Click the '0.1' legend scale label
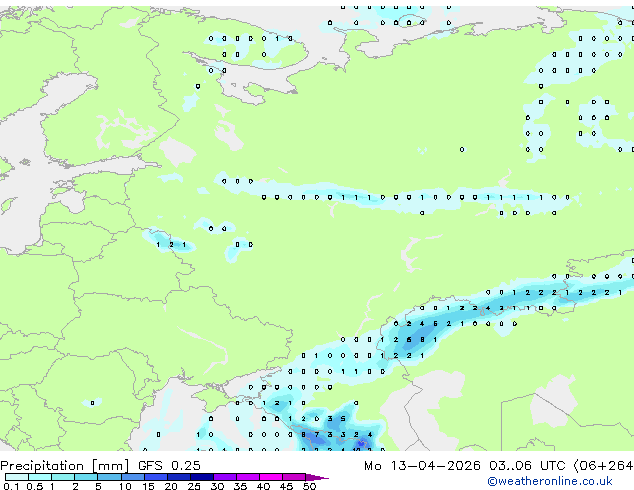 (11, 486)
